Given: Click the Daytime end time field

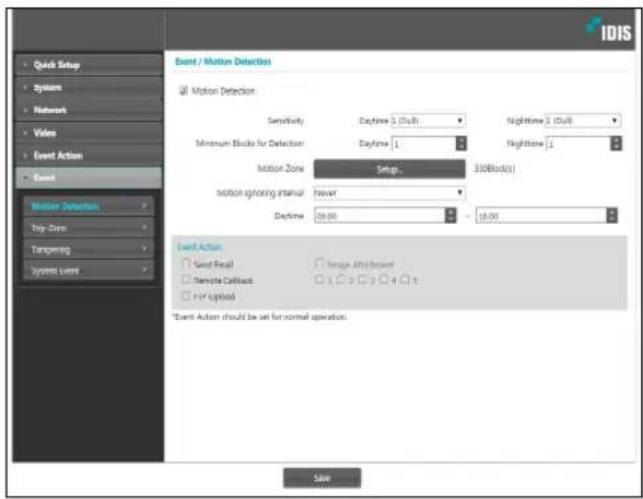Looking at the screenshot, I should 541,216.
